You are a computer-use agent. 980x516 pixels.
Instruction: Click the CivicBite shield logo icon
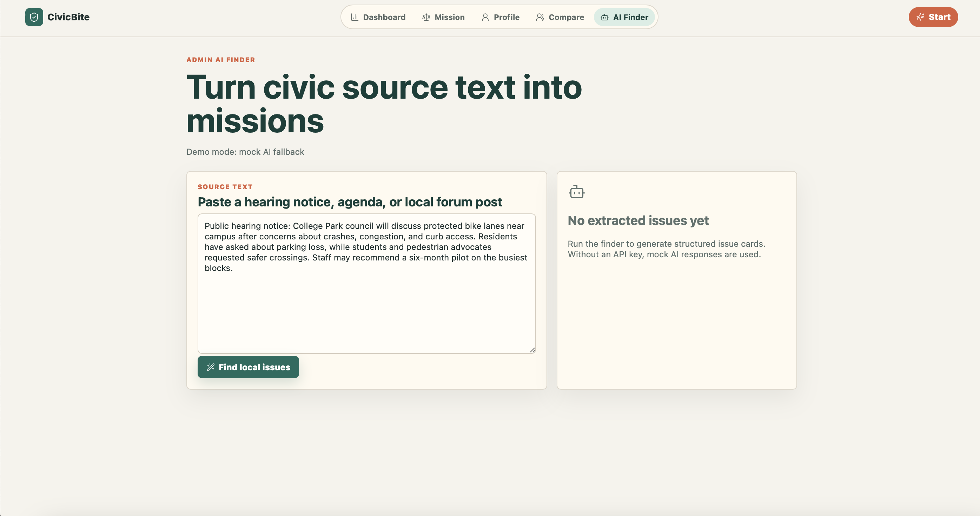[34, 17]
